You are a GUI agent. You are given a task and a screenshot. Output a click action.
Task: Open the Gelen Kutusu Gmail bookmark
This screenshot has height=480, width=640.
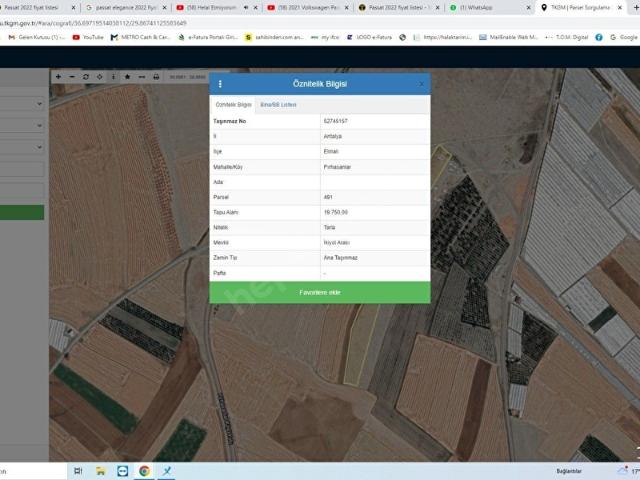37,37
